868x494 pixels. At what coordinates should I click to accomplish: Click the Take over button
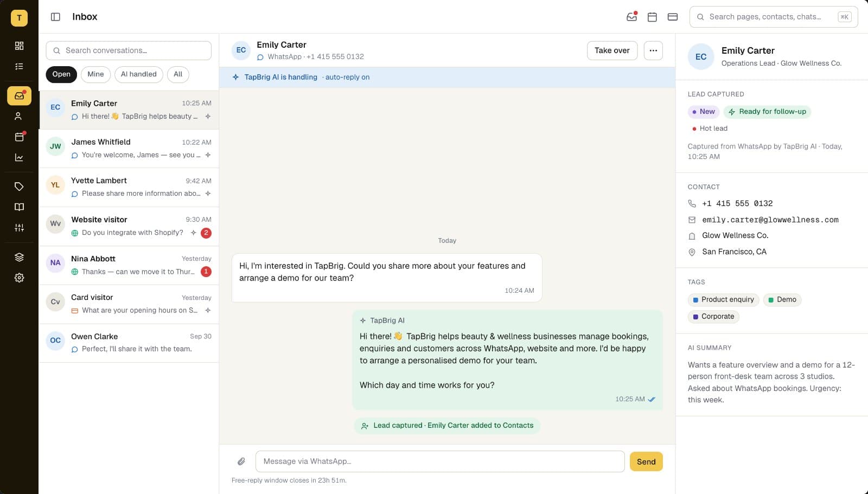coord(612,50)
